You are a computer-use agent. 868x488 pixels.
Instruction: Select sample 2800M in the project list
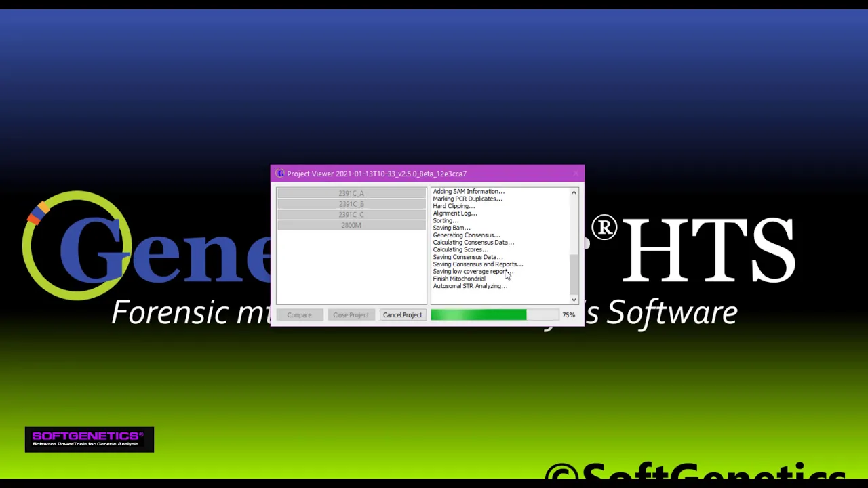pyautogui.click(x=351, y=225)
